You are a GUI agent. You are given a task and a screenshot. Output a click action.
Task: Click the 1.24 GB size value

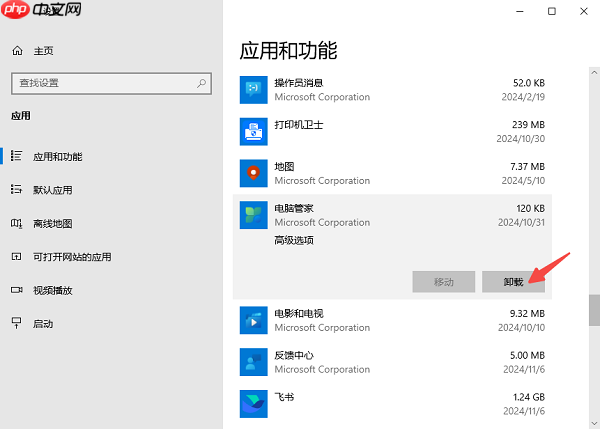coord(529,397)
